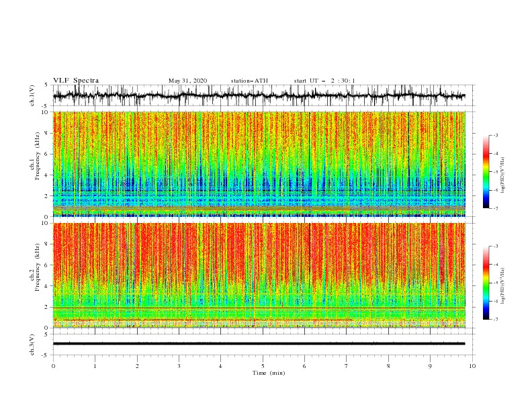The width and height of the screenshot is (532, 411).
Task: Click the '-6' tick on ch.2 color bar
Action: [x=495, y=301]
